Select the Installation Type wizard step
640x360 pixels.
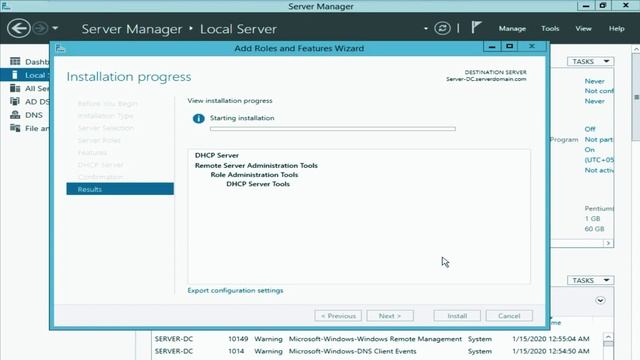point(106,116)
